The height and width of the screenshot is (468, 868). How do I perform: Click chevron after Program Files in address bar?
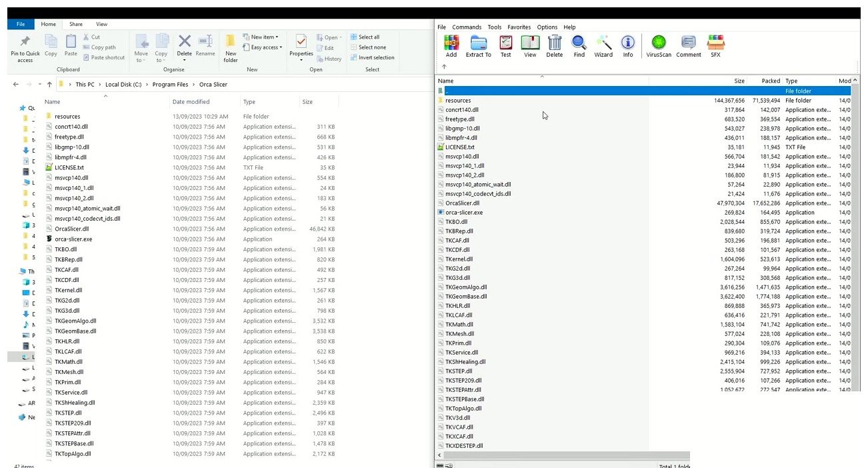pos(195,85)
